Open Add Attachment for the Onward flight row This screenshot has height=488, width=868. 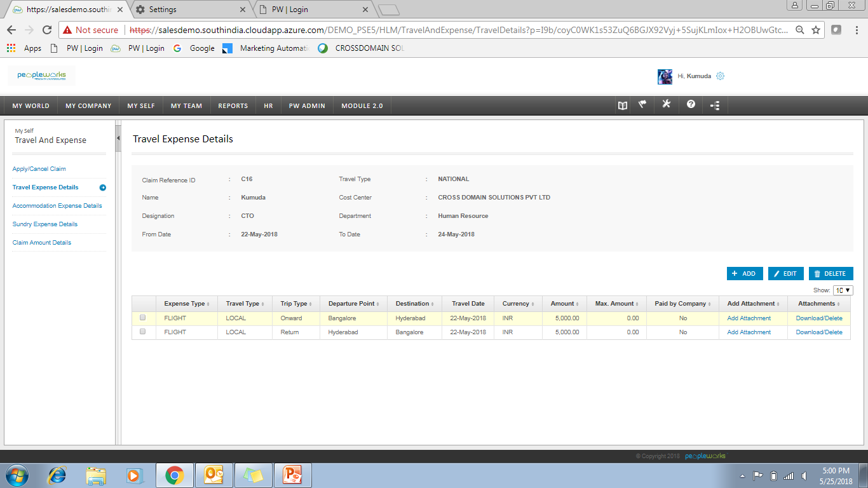click(749, 318)
